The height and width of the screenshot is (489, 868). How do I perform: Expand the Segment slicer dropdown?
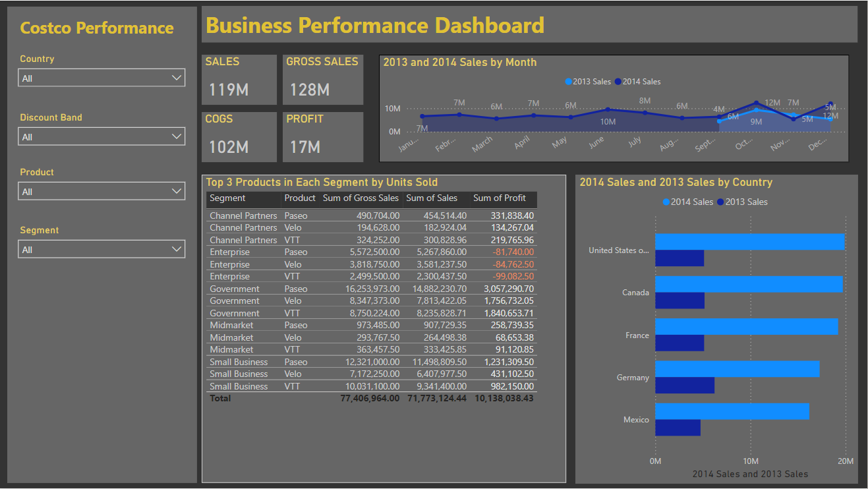101,250
